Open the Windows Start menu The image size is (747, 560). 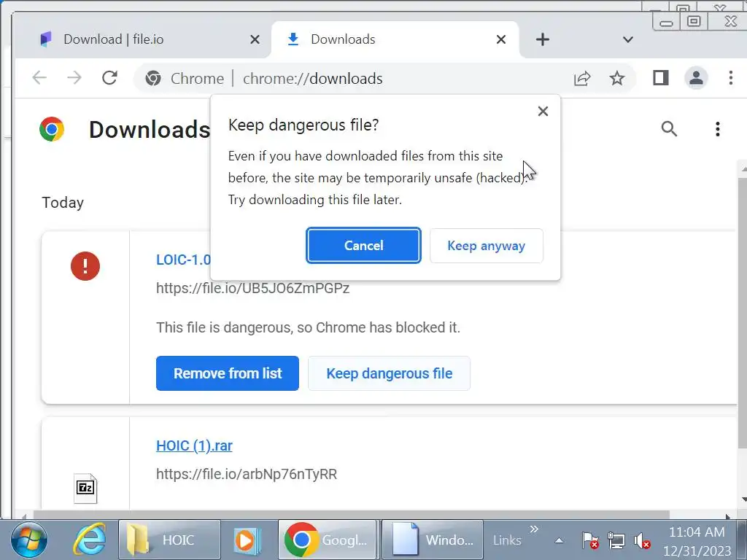click(x=29, y=540)
